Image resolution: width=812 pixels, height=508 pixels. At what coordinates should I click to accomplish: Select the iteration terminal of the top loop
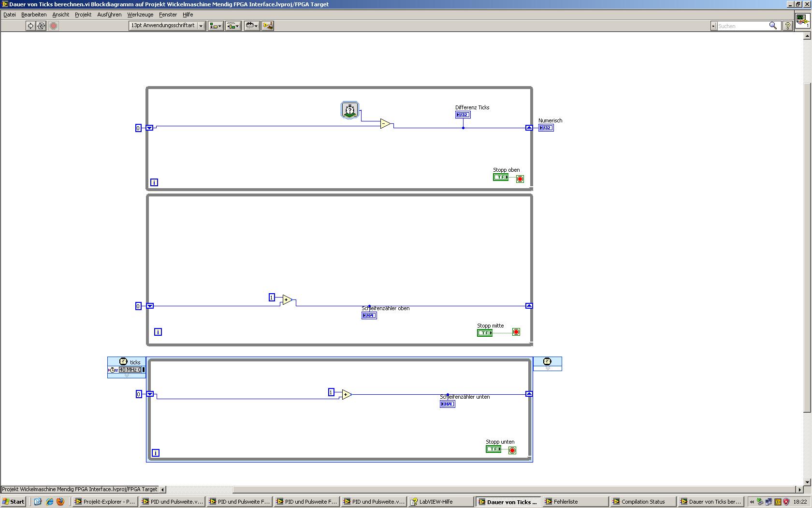pos(154,182)
